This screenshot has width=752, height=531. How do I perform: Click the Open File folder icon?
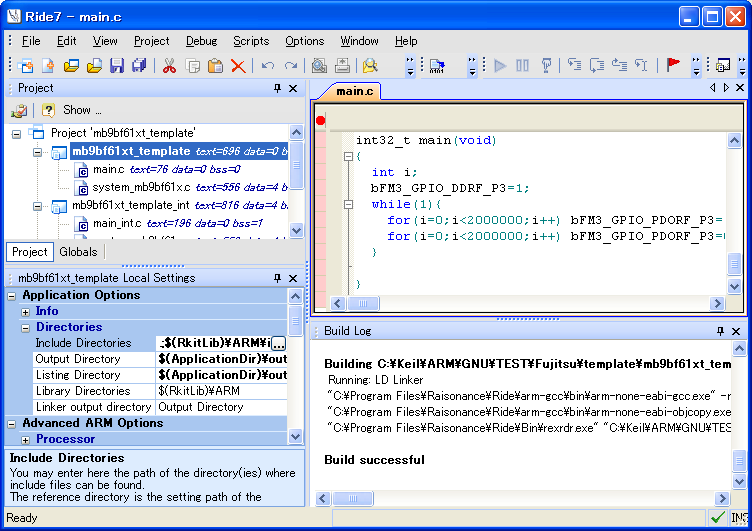click(94, 65)
